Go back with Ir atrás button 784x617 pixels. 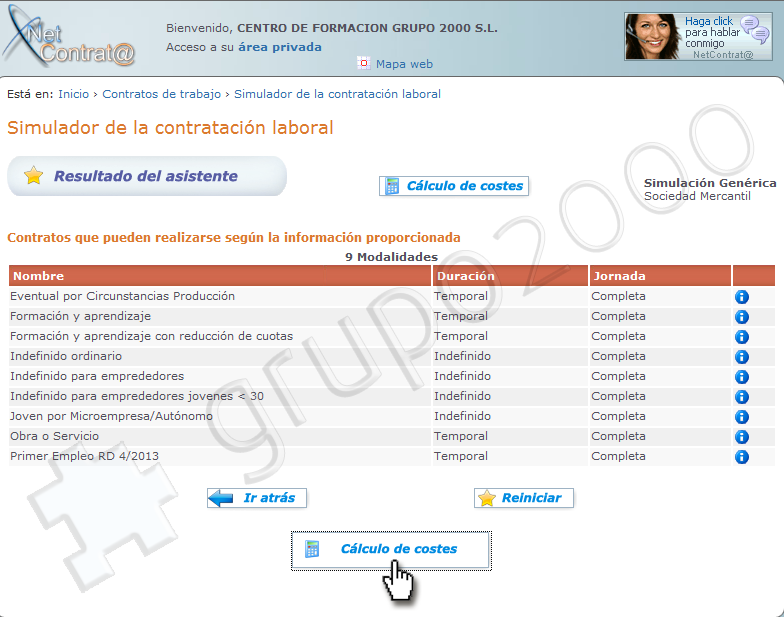(257, 498)
